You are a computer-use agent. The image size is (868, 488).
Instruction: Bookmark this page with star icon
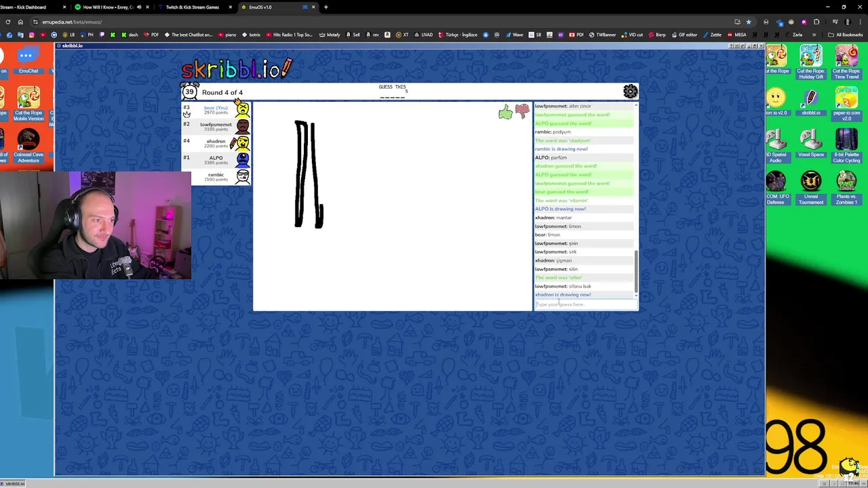tap(749, 22)
